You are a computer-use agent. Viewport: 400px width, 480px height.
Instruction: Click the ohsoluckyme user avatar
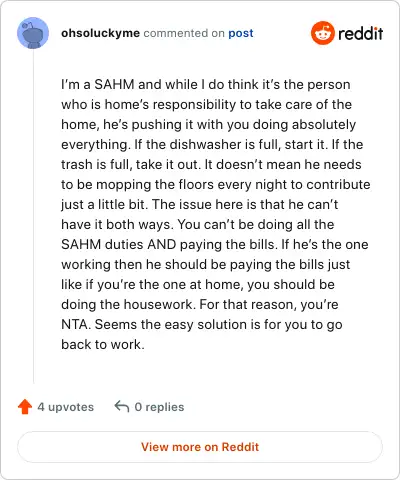pos(33,33)
